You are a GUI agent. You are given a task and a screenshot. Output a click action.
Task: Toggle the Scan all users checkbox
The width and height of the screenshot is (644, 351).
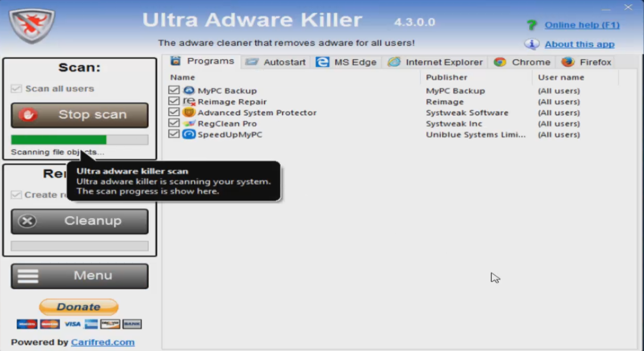(16, 89)
